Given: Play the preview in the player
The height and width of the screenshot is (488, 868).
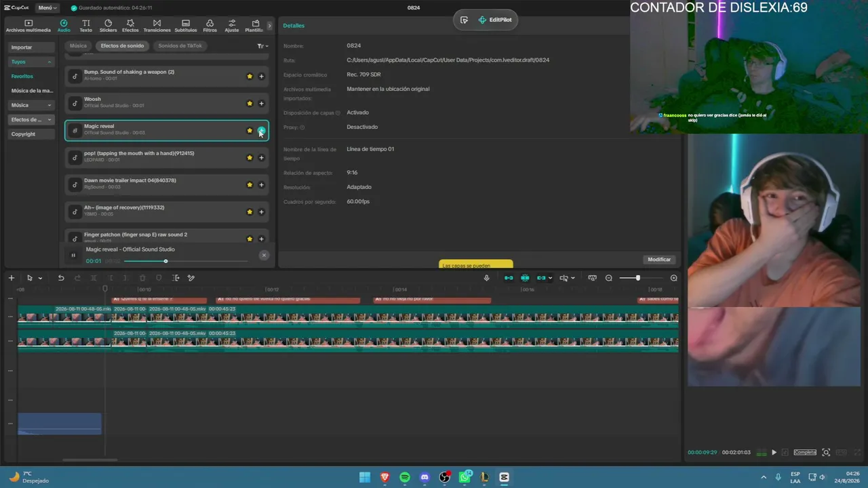Looking at the screenshot, I should pyautogui.click(x=774, y=452).
